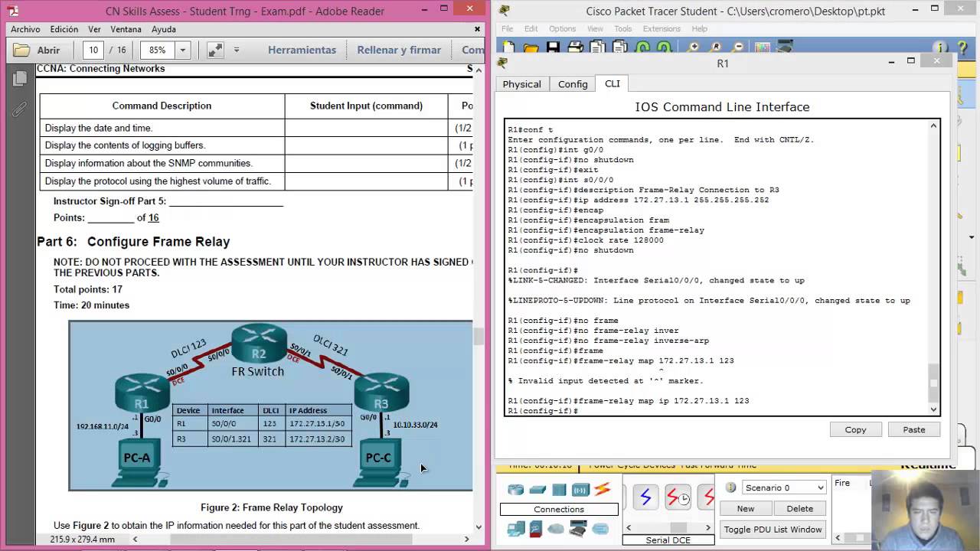This screenshot has height=551, width=980.
Task: Click the scenario info 'i' icon
Action: (x=730, y=487)
